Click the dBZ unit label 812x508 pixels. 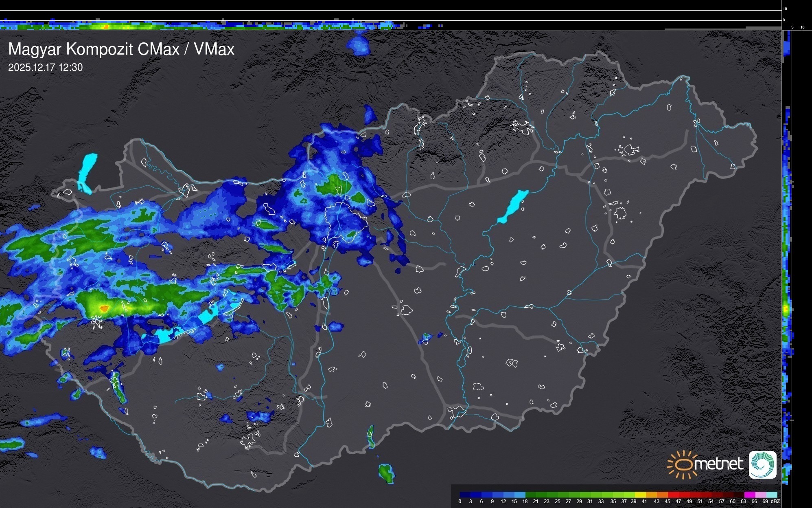(775, 501)
